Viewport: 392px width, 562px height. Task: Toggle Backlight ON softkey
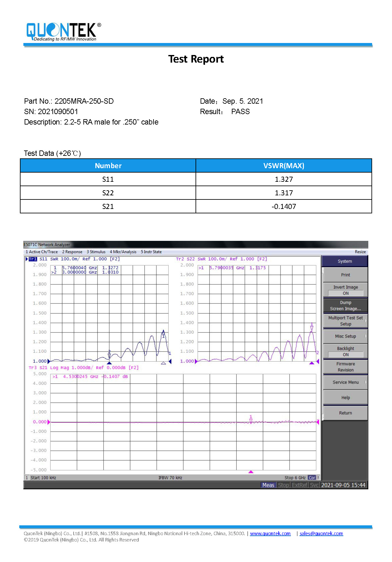[x=345, y=351]
